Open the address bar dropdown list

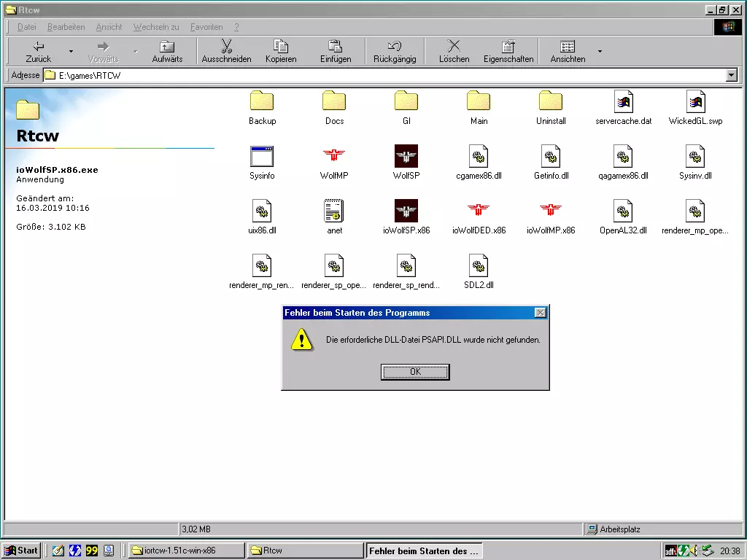coord(732,75)
